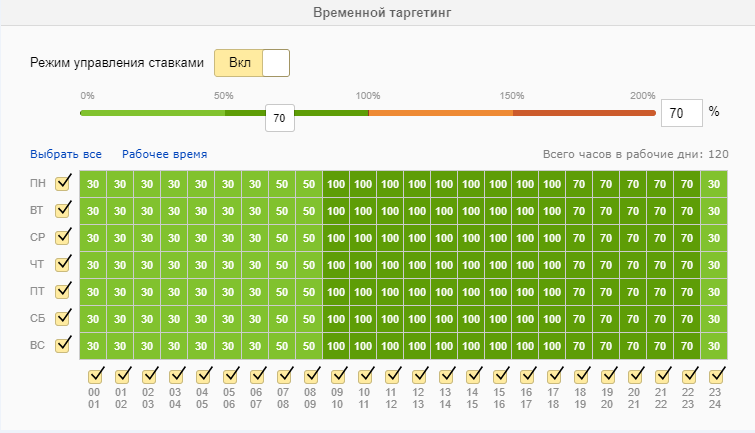Screen dimensions: 755x433
Task: Toggle the 17-18 hour column checkbox
Action: pos(554,375)
